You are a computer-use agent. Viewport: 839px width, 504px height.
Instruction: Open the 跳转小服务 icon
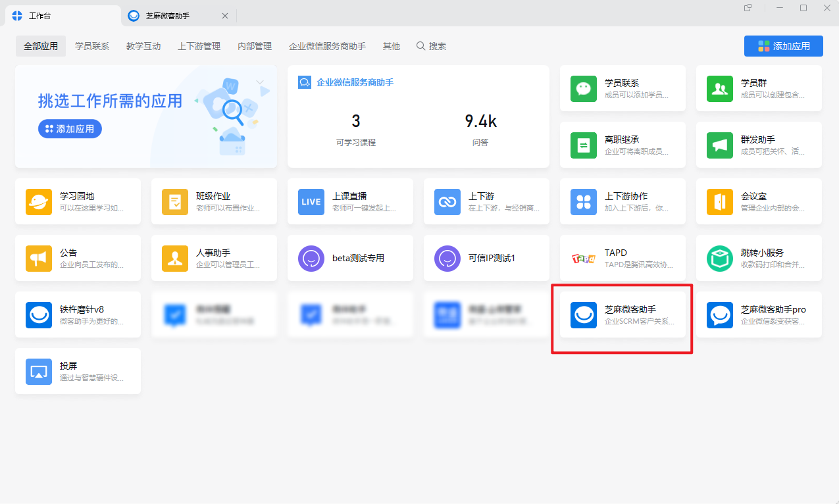(x=720, y=258)
